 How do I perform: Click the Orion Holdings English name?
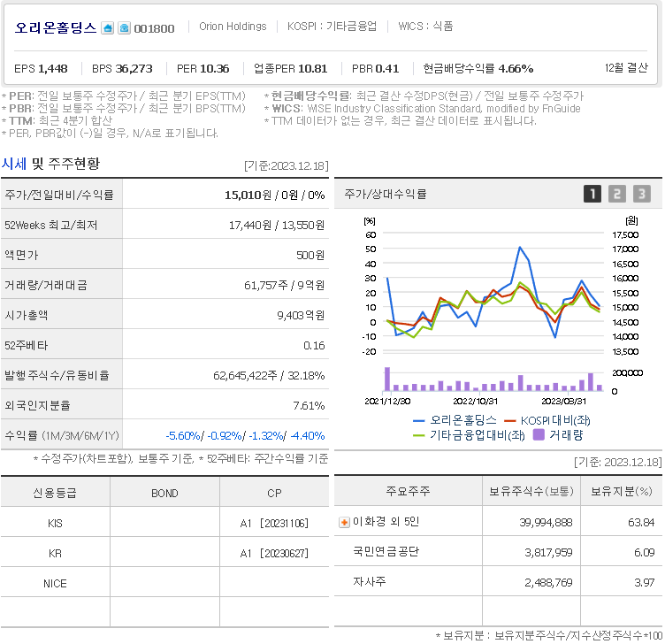click(x=233, y=27)
